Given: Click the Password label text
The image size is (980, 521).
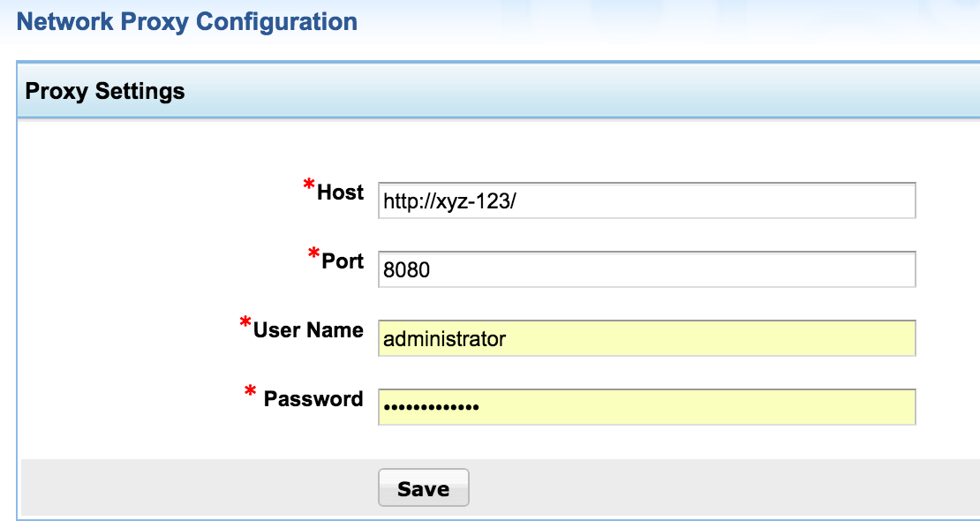Looking at the screenshot, I should [313, 399].
